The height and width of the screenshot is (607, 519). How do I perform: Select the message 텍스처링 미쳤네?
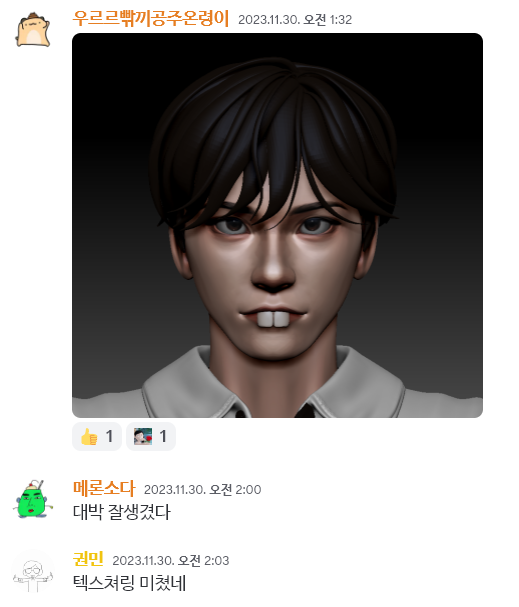[129, 583]
